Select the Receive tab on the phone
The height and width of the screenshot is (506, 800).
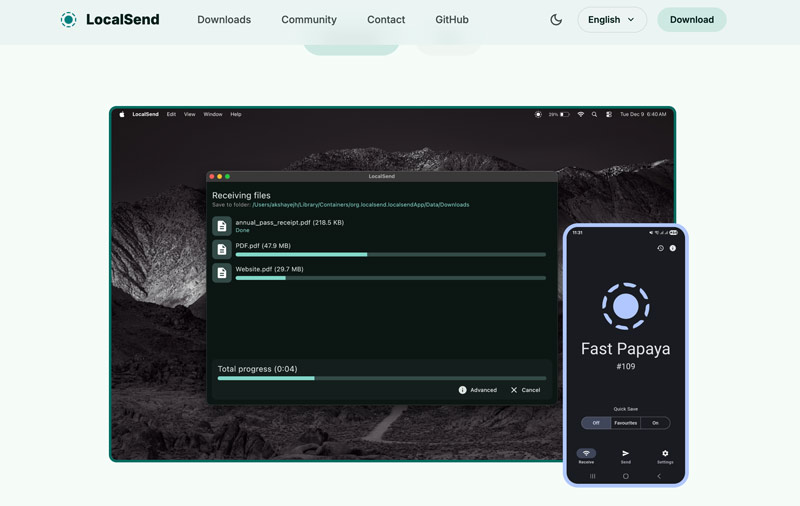point(586,456)
